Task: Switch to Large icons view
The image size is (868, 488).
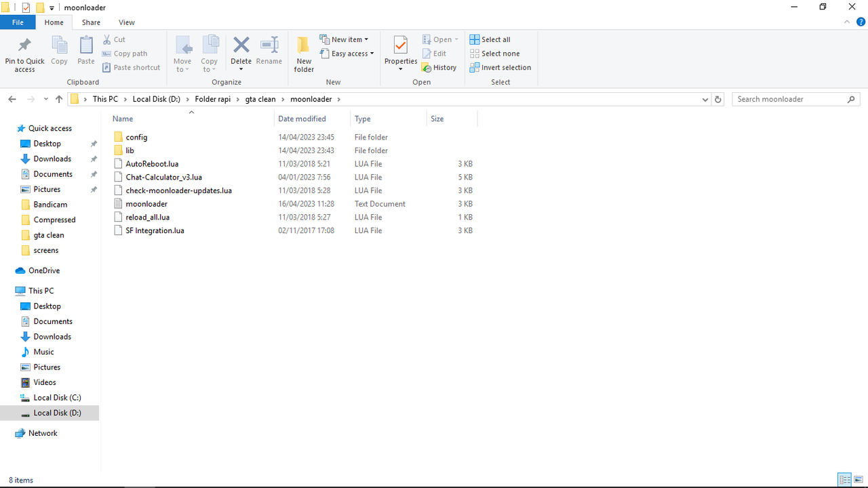Action: (x=859, y=480)
